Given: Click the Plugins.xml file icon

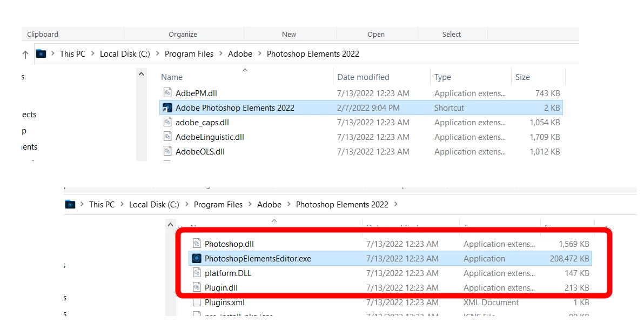Looking at the screenshot, I should 197,303.
